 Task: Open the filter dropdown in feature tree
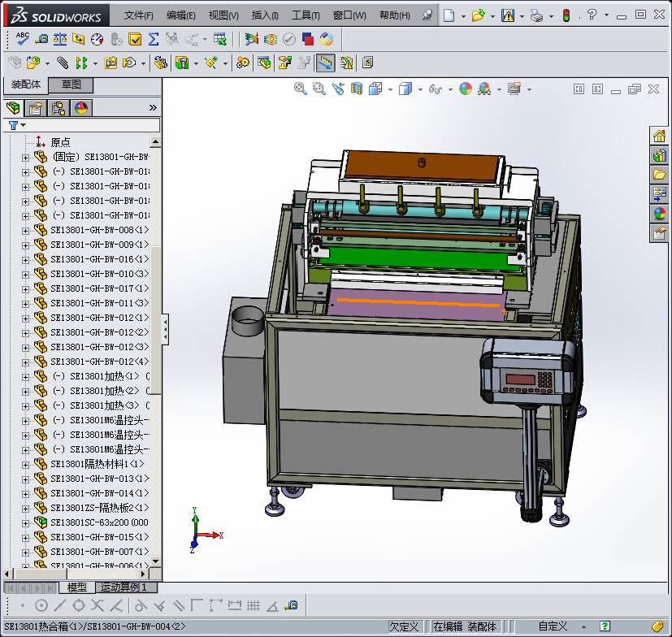(x=16, y=125)
